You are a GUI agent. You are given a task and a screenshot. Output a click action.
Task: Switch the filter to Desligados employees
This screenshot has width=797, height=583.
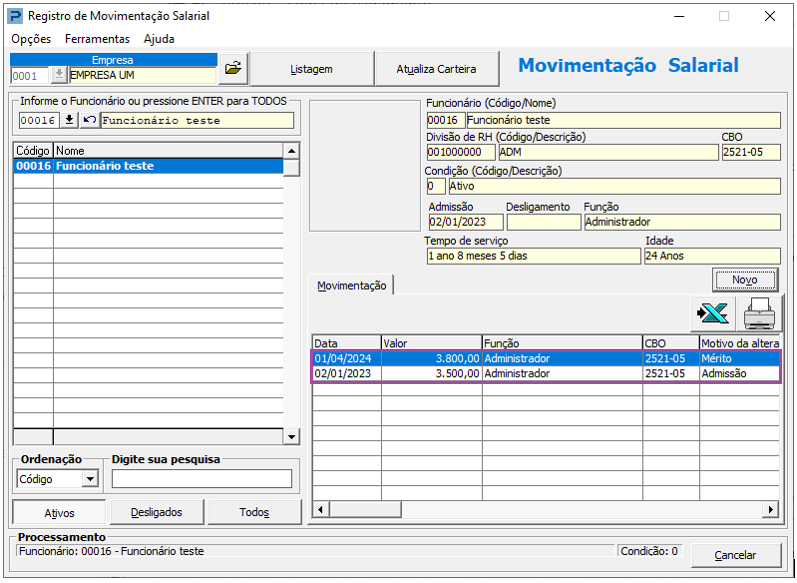156,512
